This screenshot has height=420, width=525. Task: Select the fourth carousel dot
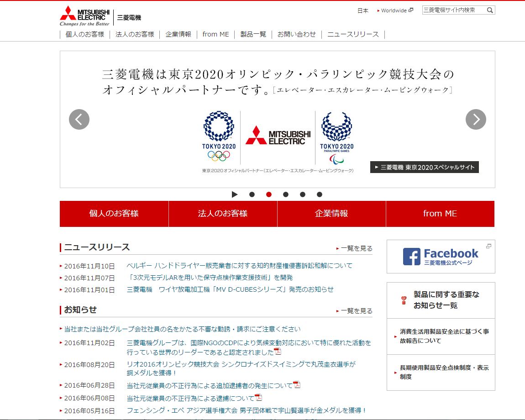303,194
